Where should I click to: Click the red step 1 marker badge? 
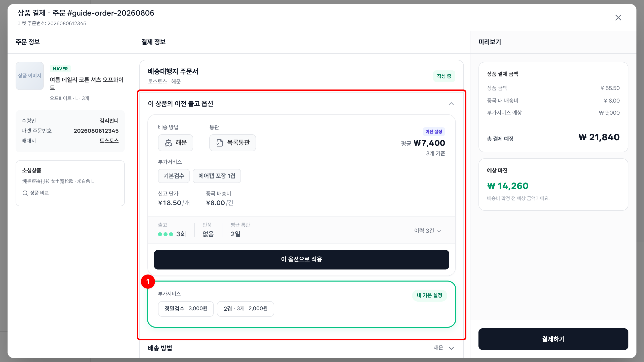click(148, 282)
